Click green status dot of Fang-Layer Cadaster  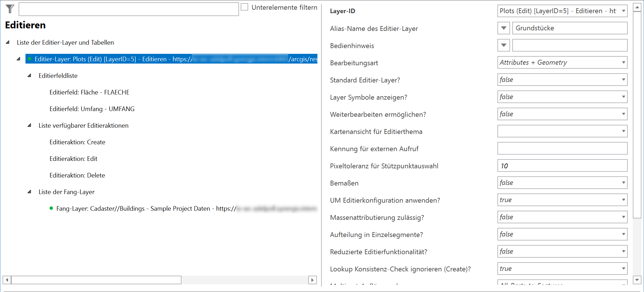[x=51, y=208]
